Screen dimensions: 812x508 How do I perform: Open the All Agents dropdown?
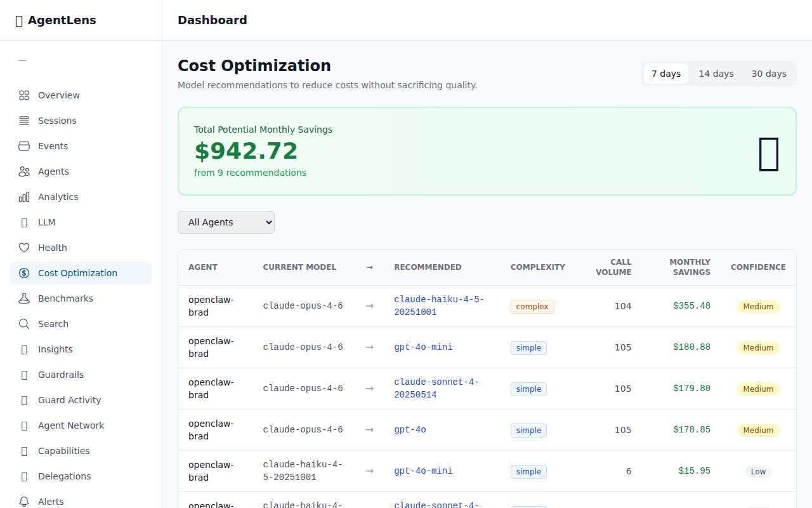[226, 222]
